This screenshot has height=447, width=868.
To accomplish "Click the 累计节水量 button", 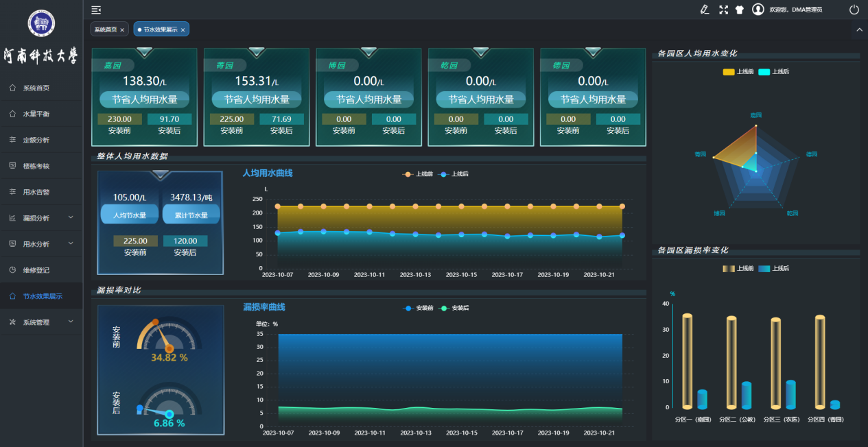I will 191,215.
